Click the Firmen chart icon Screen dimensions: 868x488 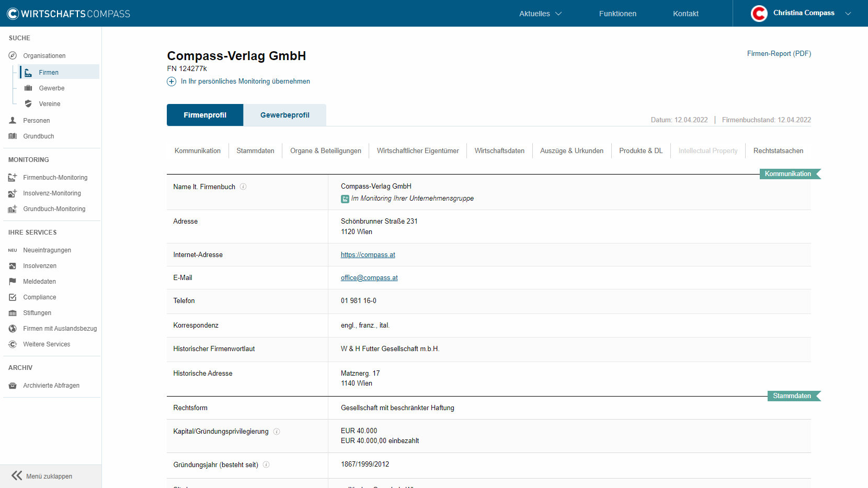(28, 73)
